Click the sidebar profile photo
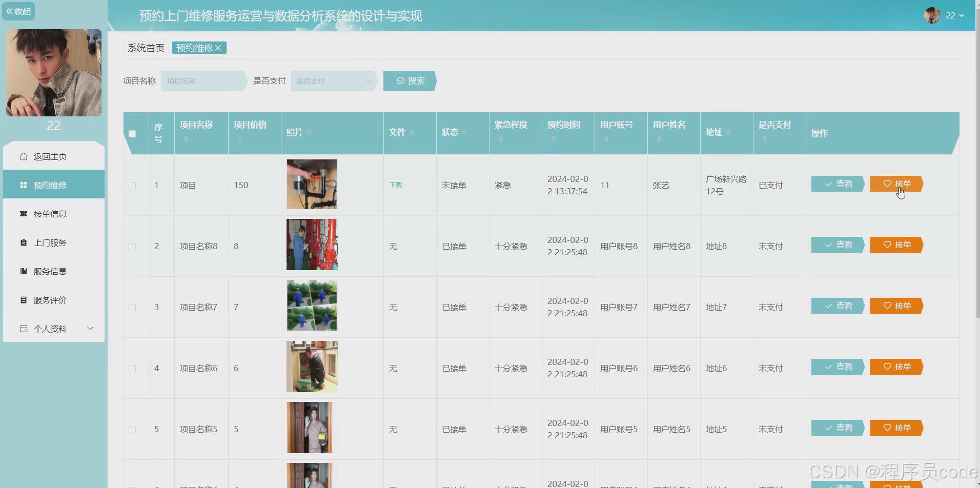Image resolution: width=980 pixels, height=488 pixels. pyautogui.click(x=54, y=73)
